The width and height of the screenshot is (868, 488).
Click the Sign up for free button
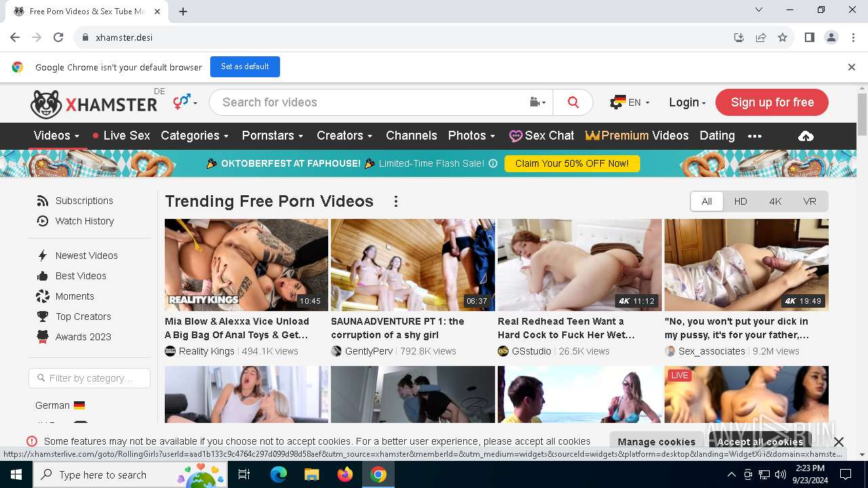(x=772, y=102)
